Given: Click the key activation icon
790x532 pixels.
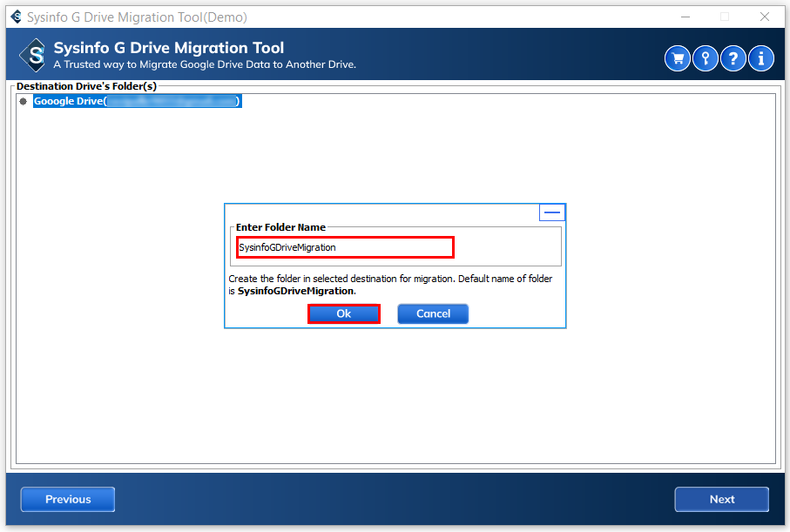Looking at the screenshot, I should pos(706,59).
